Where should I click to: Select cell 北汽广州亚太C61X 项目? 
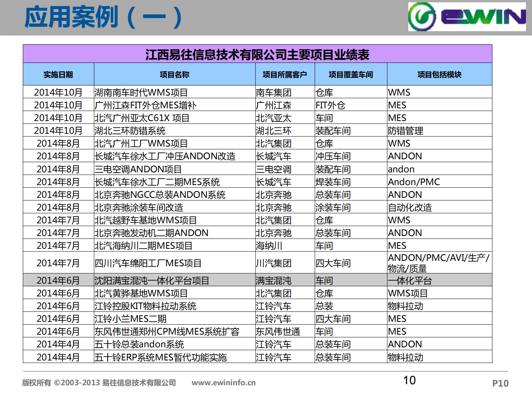(x=174, y=118)
